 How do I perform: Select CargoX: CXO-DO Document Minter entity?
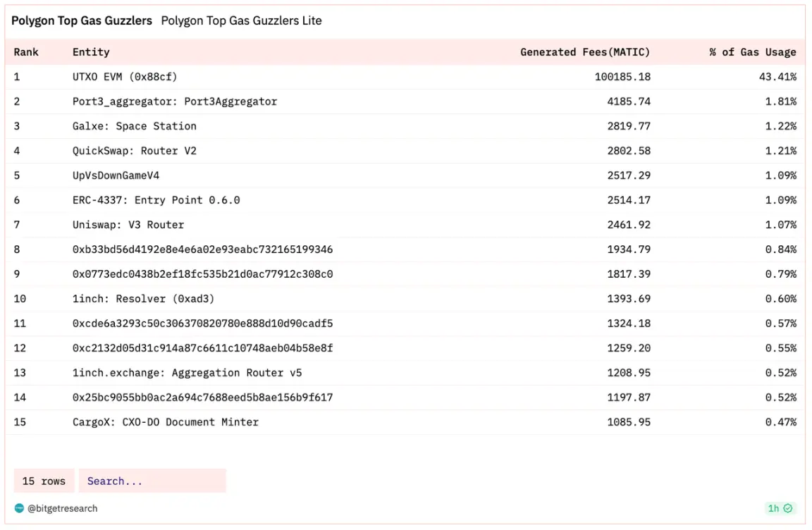coord(165,422)
